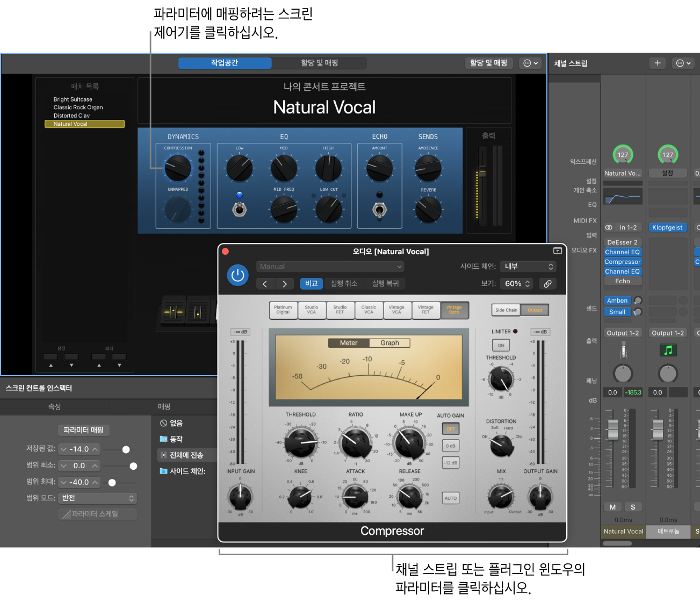The width and height of the screenshot is (700, 602).
Task: Open the 사이드 체인 folder in mapping list
Action: [x=183, y=471]
